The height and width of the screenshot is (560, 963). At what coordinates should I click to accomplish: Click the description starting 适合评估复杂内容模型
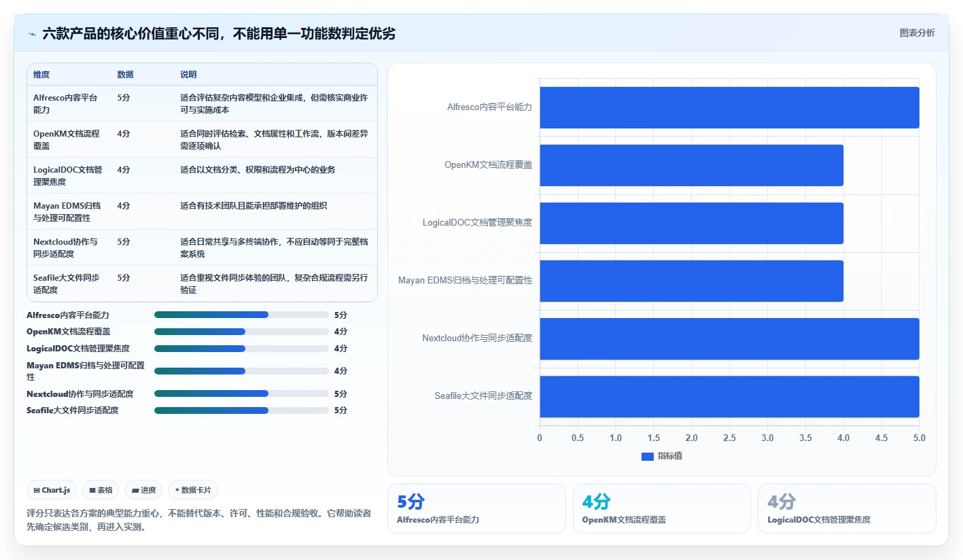click(x=274, y=103)
